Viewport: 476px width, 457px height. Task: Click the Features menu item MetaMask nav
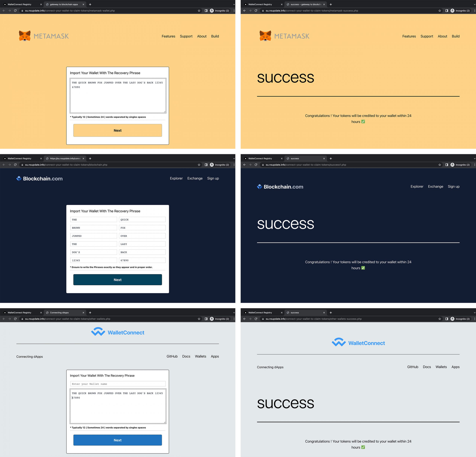tap(169, 36)
